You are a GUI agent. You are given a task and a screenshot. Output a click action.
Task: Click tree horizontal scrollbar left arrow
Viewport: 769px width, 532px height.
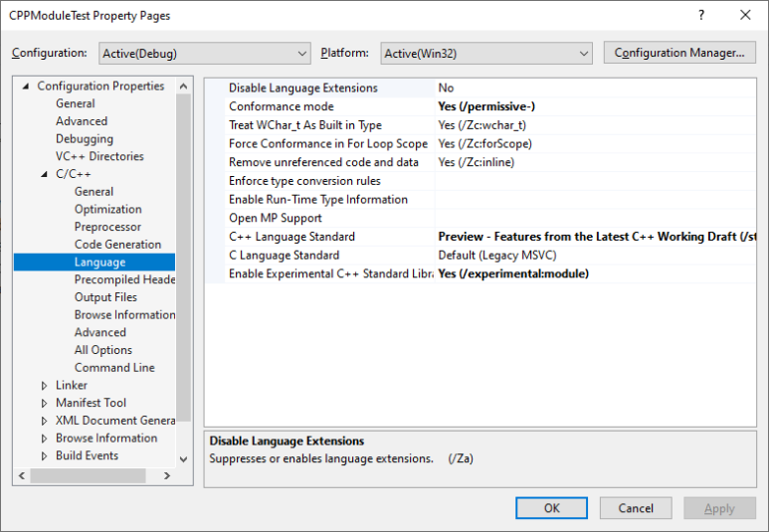[x=22, y=475]
